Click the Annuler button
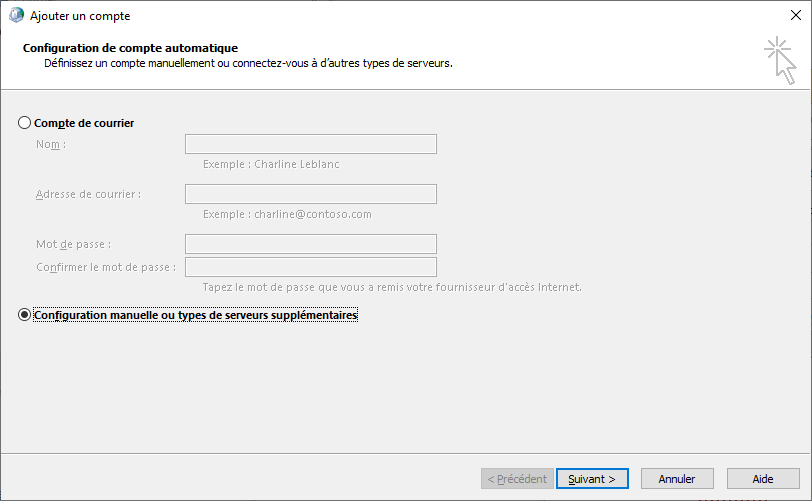 [x=677, y=479]
